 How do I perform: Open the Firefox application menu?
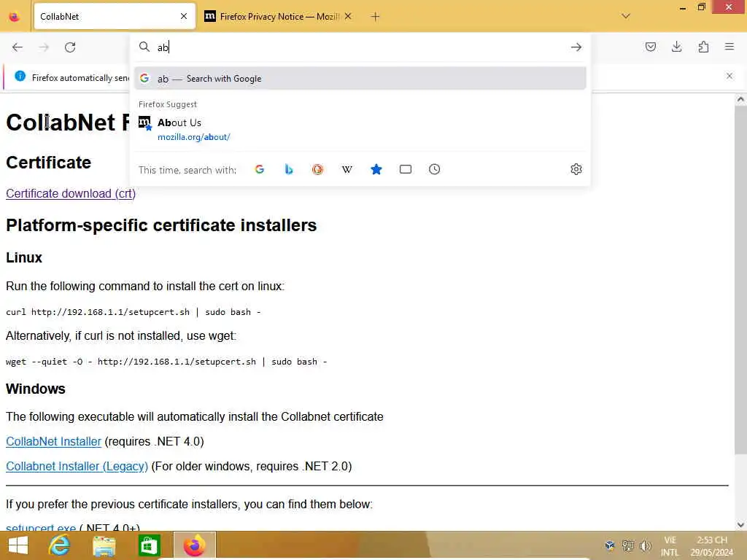(x=729, y=47)
